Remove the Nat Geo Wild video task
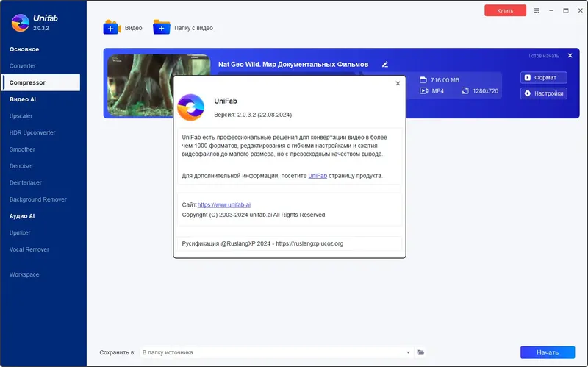Image resolution: width=588 pixels, height=367 pixels. coord(570,56)
